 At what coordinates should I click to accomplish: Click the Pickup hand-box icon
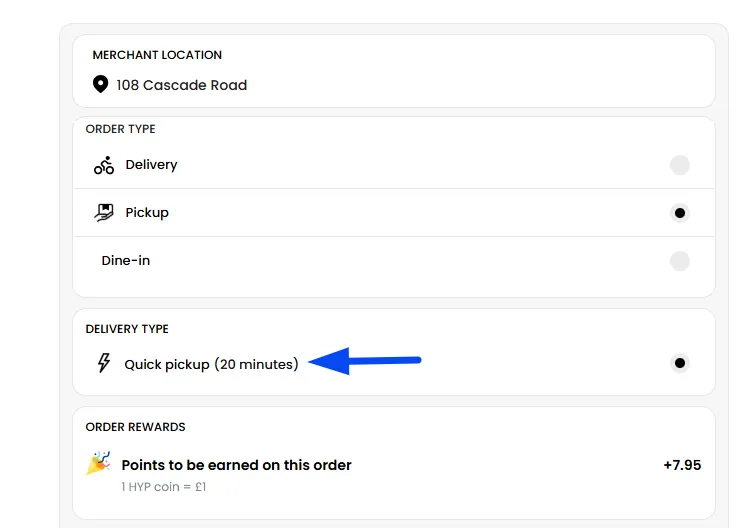(x=104, y=212)
